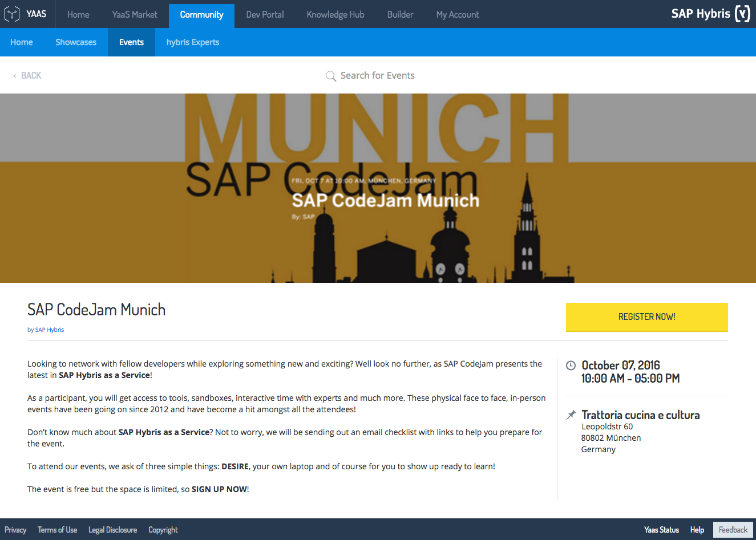Click the country text Germany
756x540 pixels.
tap(599, 449)
